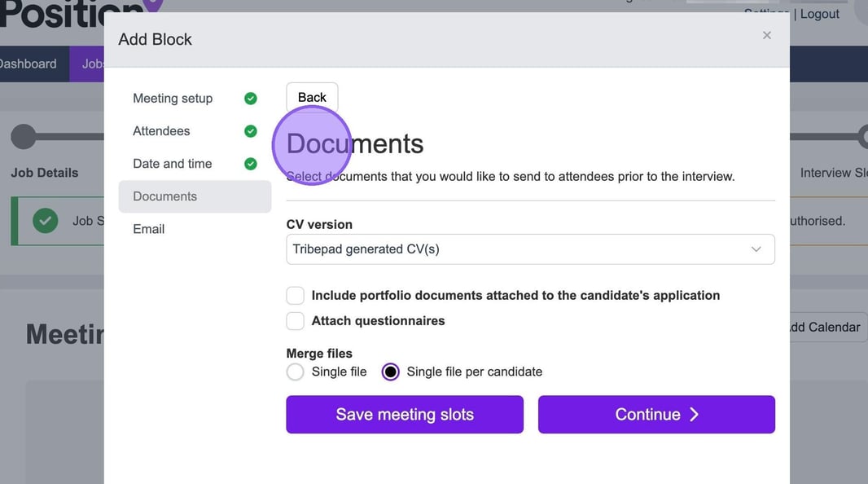The image size is (868, 484).
Task: Click green check icon beside Meeting setup
Action: (251, 99)
